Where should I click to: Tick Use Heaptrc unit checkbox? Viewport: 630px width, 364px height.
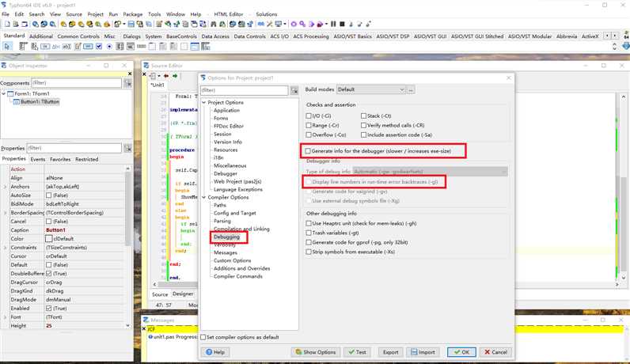tap(309, 223)
